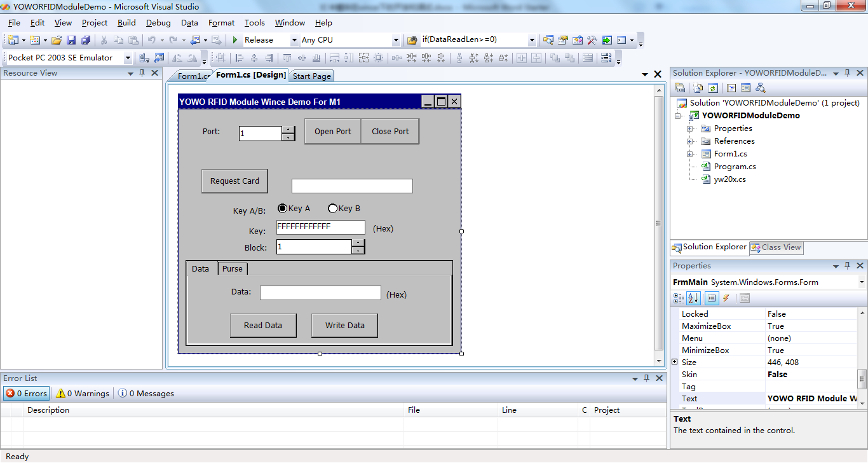Open the Toolbox hammer-and-wrench icon
The height and width of the screenshot is (463, 868).
coord(592,40)
